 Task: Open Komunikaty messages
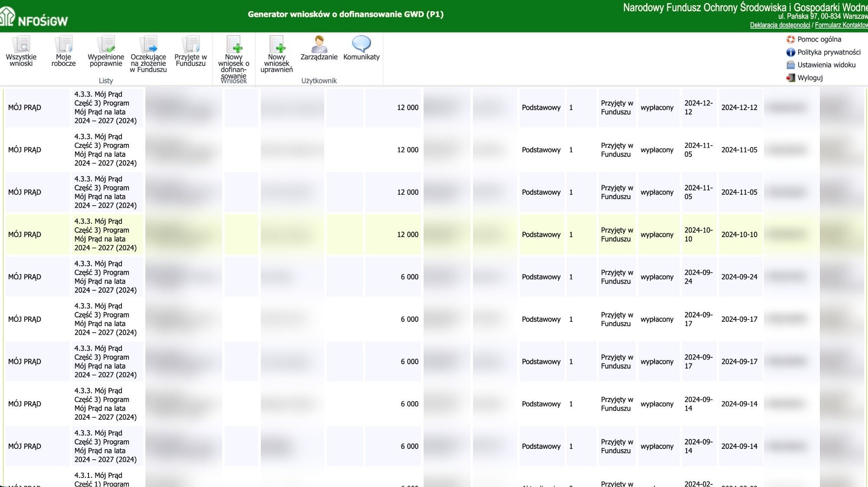pos(362,48)
